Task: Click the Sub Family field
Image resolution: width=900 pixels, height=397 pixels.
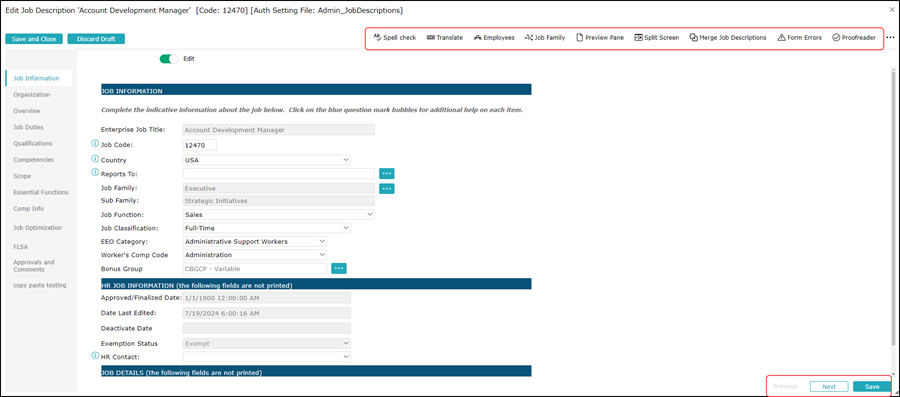Action: pyautogui.click(x=278, y=201)
